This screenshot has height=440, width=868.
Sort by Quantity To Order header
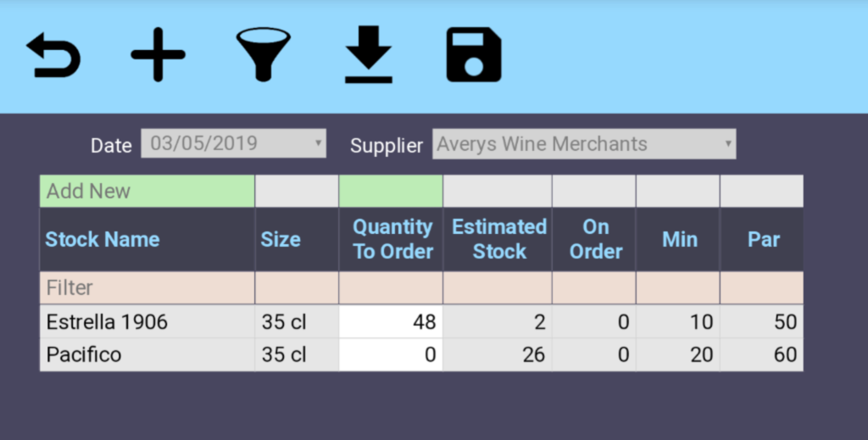click(x=392, y=240)
